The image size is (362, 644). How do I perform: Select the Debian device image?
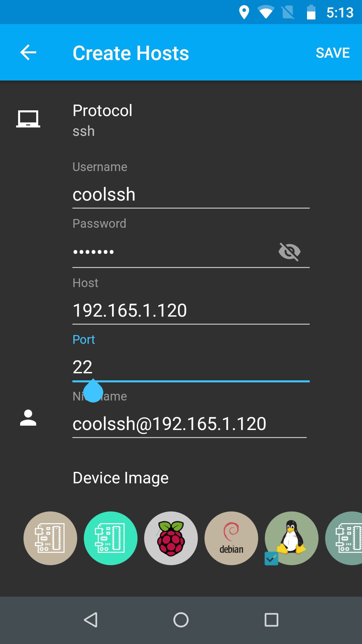[x=231, y=538]
